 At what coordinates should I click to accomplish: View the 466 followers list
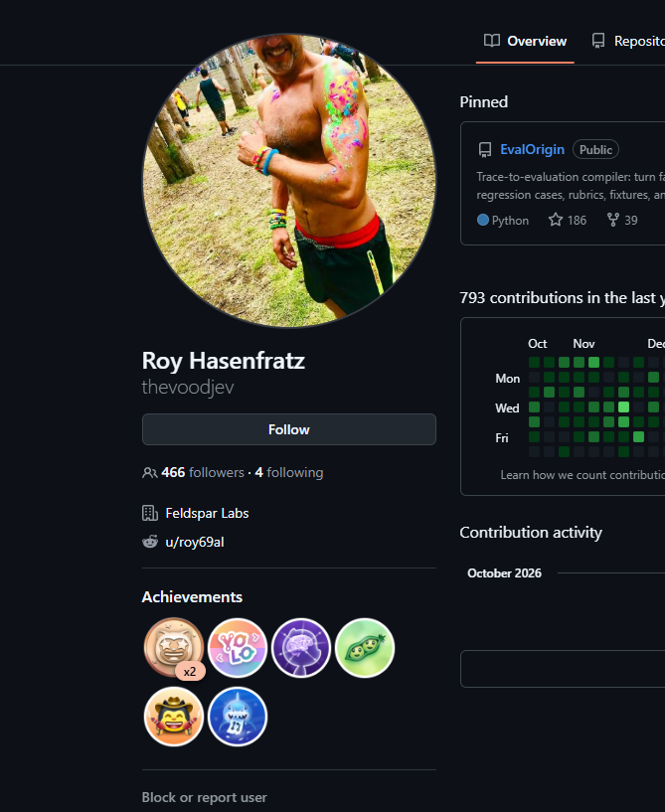pyautogui.click(x=203, y=472)
